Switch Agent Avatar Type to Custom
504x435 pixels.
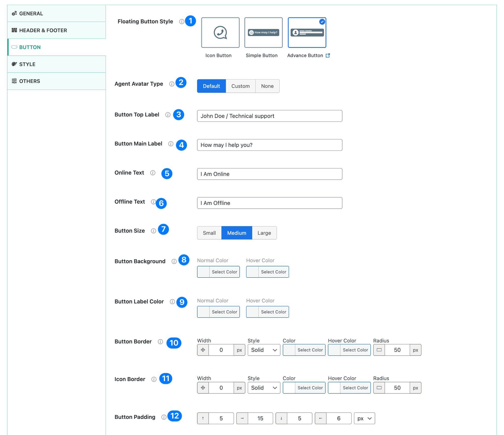[240, 86]
